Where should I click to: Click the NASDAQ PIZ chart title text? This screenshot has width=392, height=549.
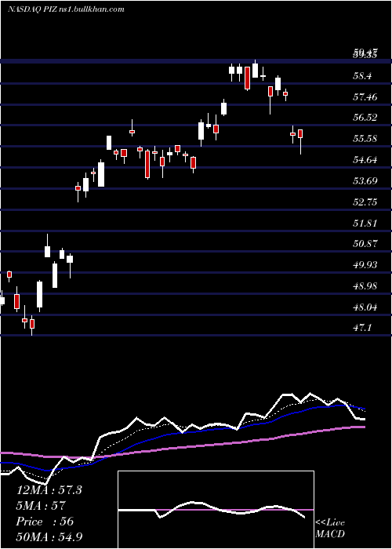(x=66, y=9)
